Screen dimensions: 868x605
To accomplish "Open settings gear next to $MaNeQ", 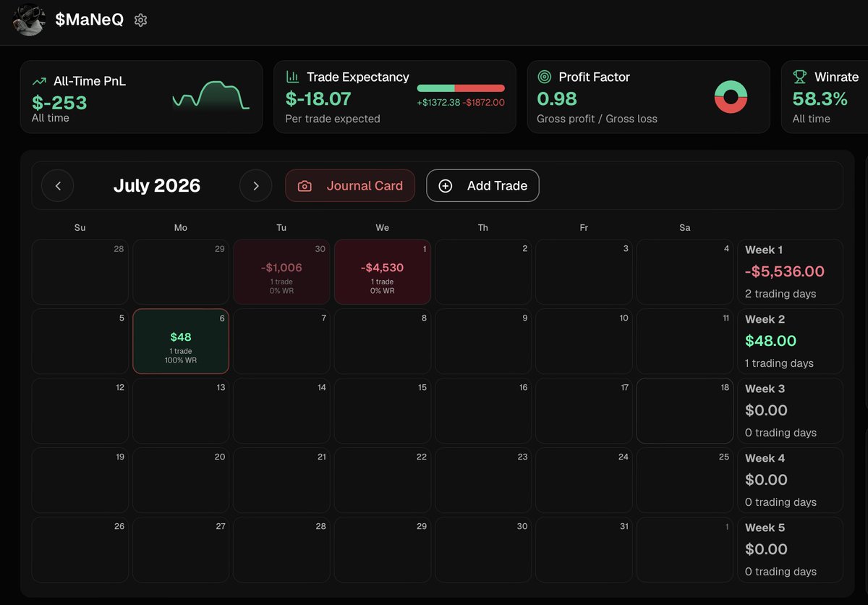I will [x=141, y=20].
